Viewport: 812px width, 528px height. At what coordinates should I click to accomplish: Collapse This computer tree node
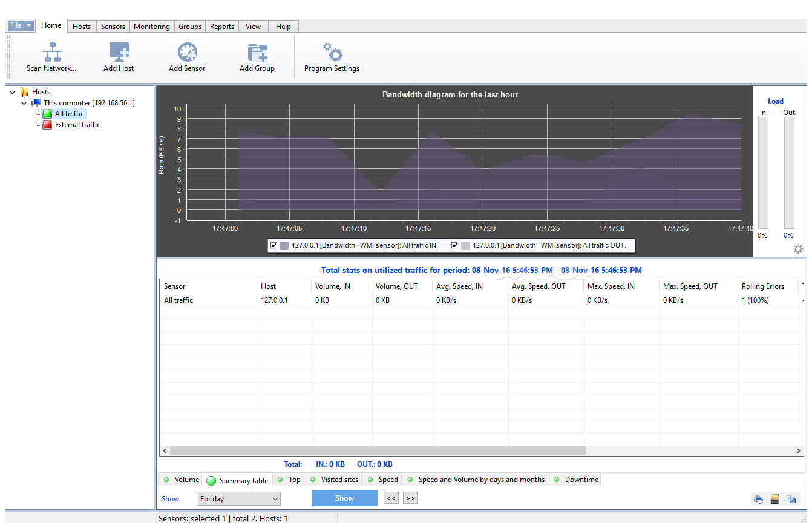[24, 103]
